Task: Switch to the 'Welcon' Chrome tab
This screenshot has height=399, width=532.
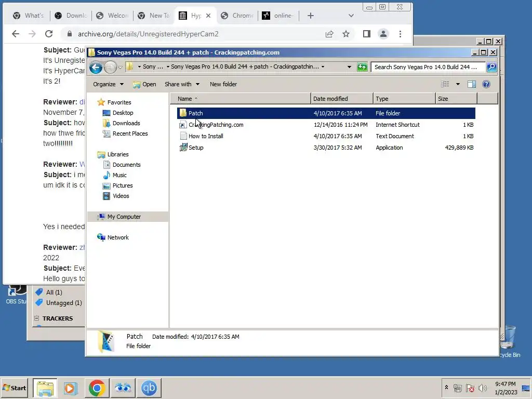Action: [112, 16]
